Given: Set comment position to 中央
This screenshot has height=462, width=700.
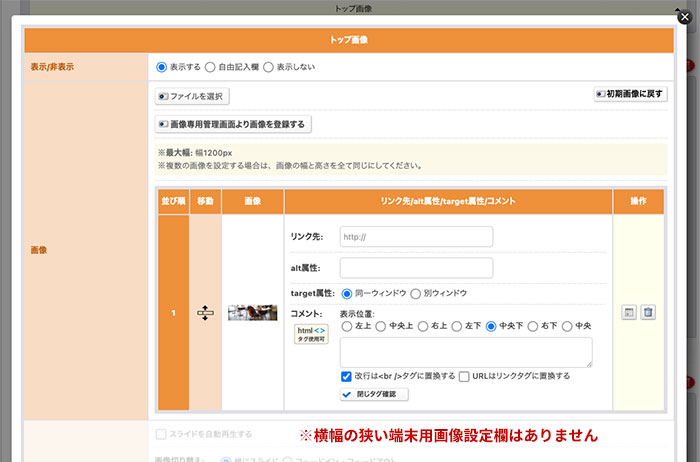Looking at the screenshot, I should click(568, 326).
